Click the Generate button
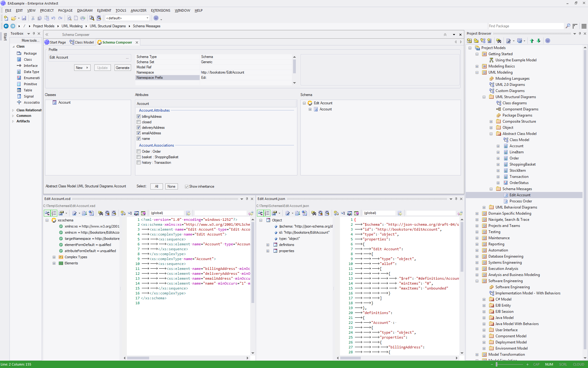Image resolution: width=588 pixels, height=368 pixels. (x=123, y=68)
